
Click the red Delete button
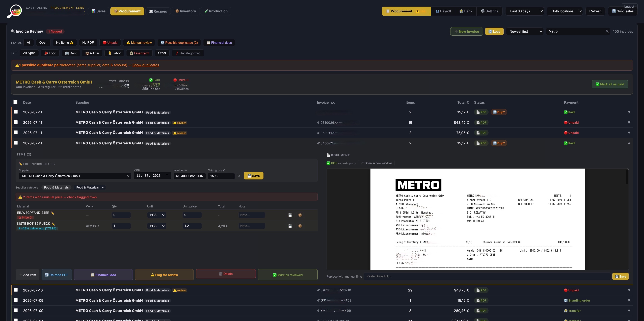(x=226, y=274)
